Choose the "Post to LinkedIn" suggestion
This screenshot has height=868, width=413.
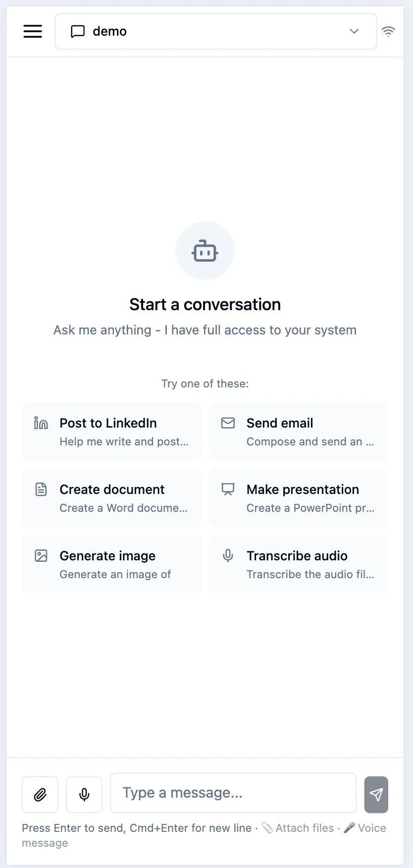(111, 432)
